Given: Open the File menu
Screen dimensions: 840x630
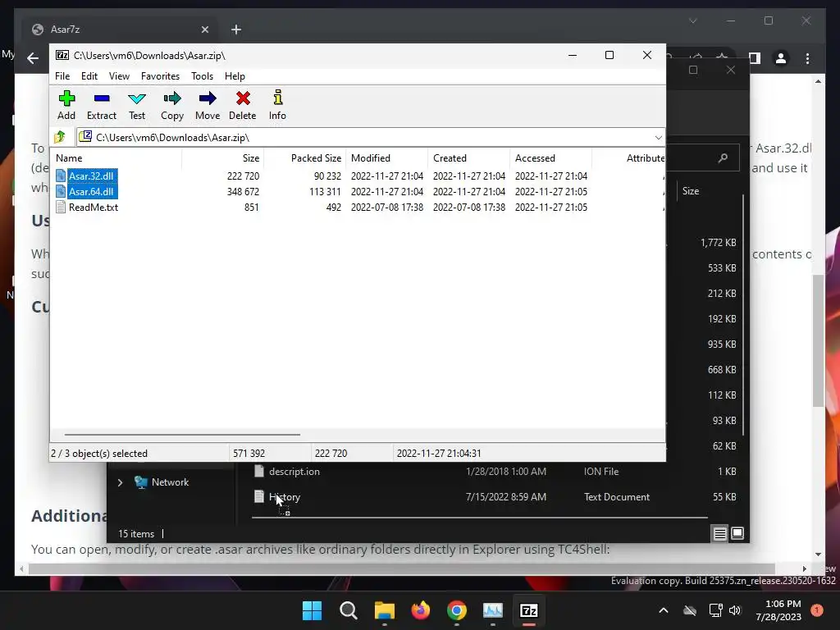Looking at the screenshot, I should pos(62,76).
